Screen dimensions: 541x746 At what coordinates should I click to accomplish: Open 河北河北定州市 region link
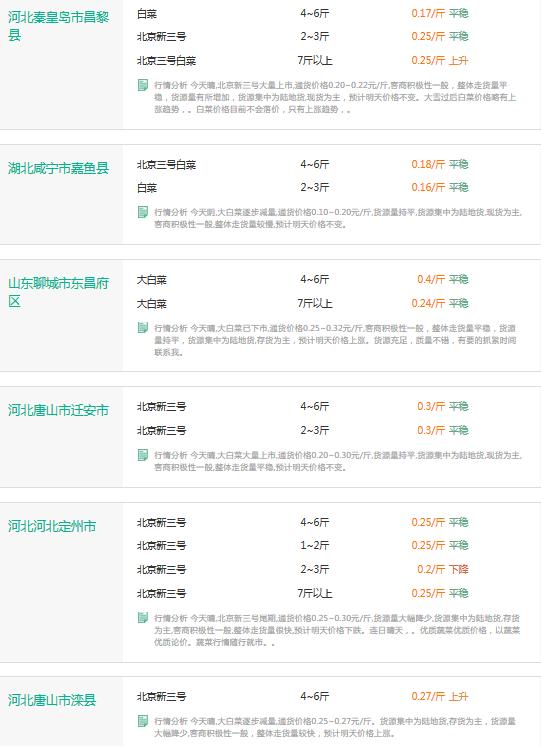click(x=52, y=526)
